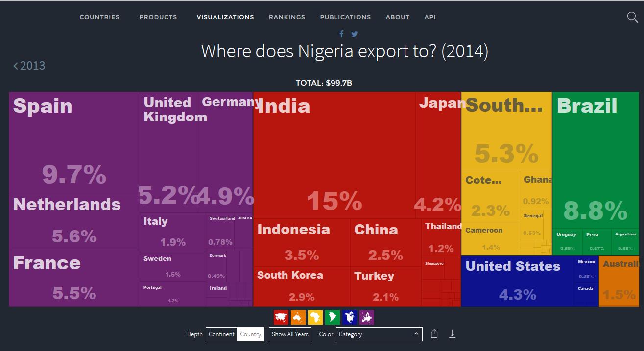
Task: Open the API link in navigation
Action: 430,17
